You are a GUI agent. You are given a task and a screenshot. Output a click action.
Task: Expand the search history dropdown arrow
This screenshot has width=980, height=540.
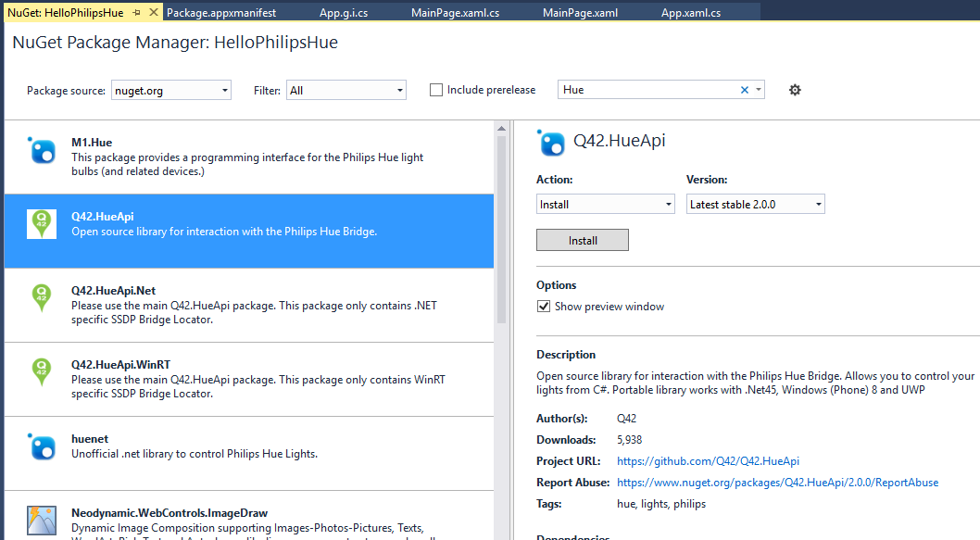(x=758, y=90)
